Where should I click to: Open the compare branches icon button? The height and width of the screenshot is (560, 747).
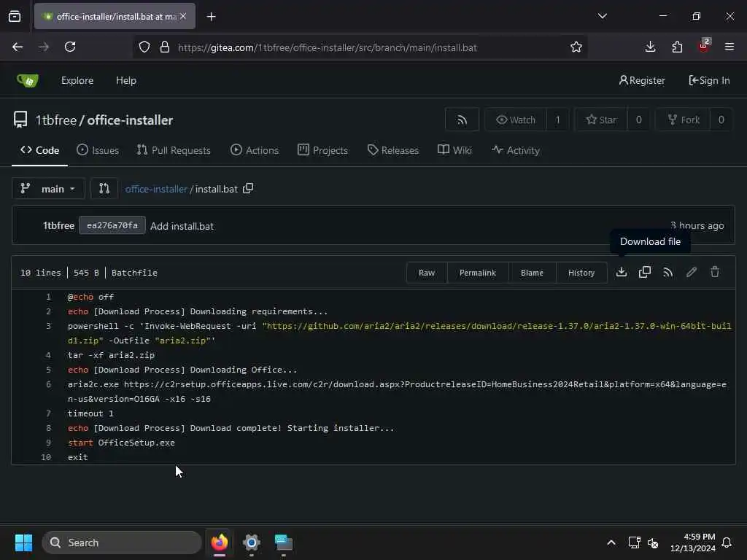104,189
